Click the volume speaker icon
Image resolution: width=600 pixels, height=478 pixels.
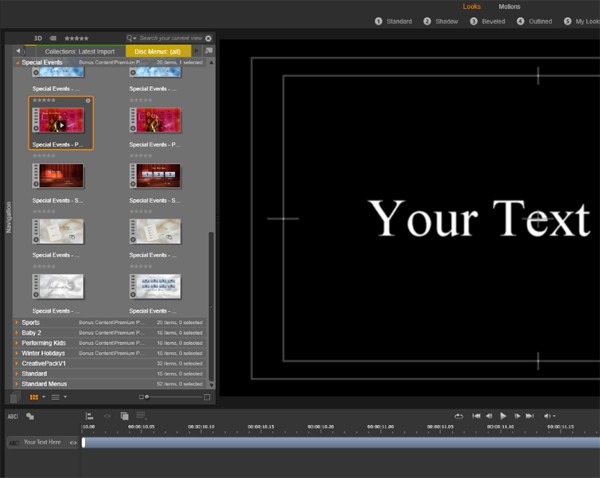pyautogui.click(x=548, y=415)
